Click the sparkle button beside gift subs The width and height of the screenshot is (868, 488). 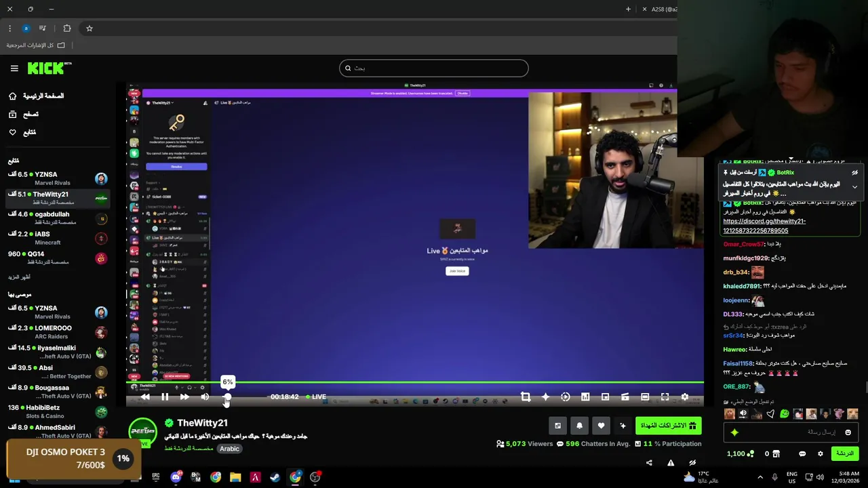[623, 426]
